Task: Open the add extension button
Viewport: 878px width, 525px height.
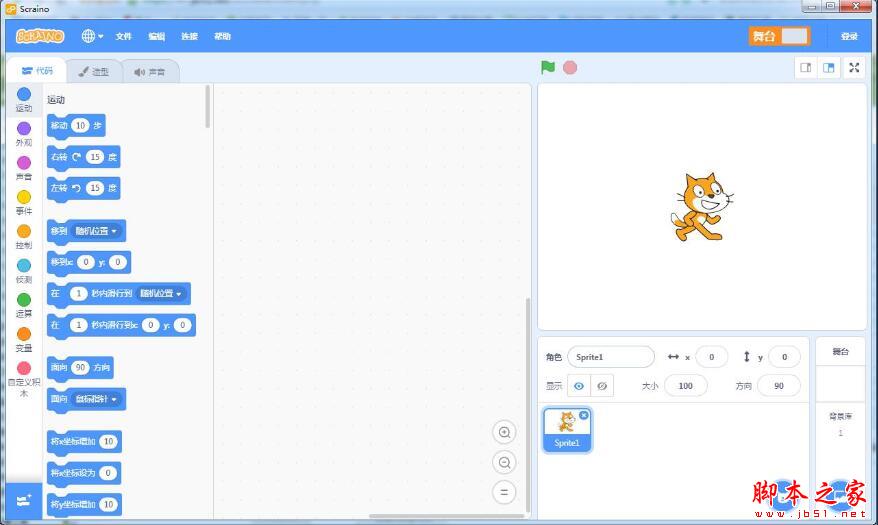Action: click(24, 500)
